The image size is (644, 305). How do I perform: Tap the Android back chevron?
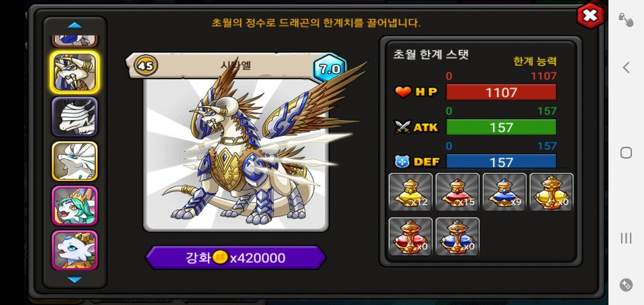(626, 67)
